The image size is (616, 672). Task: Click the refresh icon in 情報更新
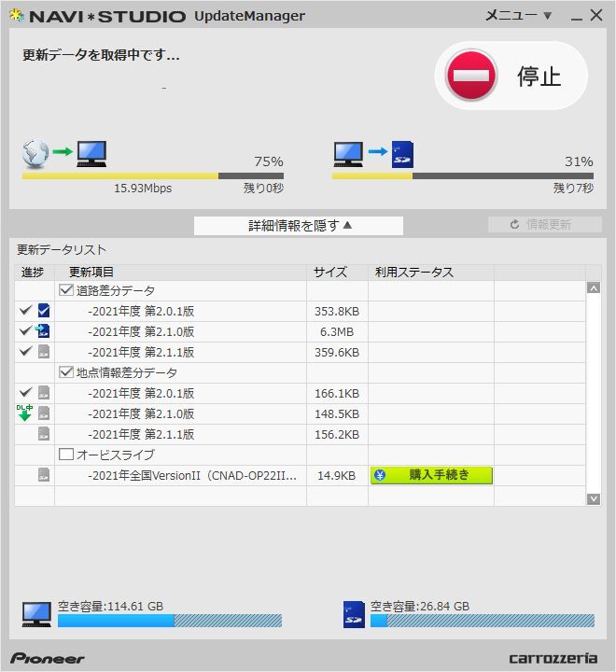click(515, 224)
